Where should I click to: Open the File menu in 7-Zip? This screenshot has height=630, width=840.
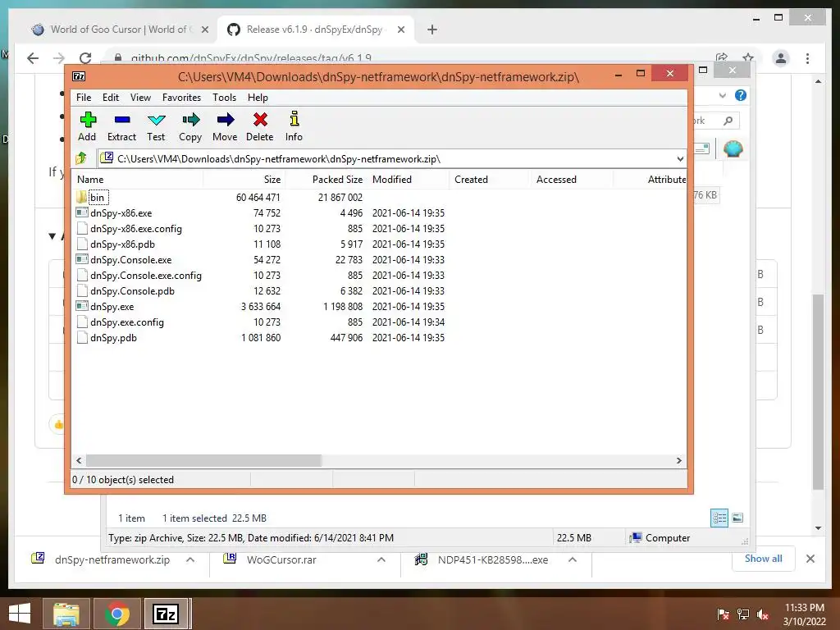[84, 98]
